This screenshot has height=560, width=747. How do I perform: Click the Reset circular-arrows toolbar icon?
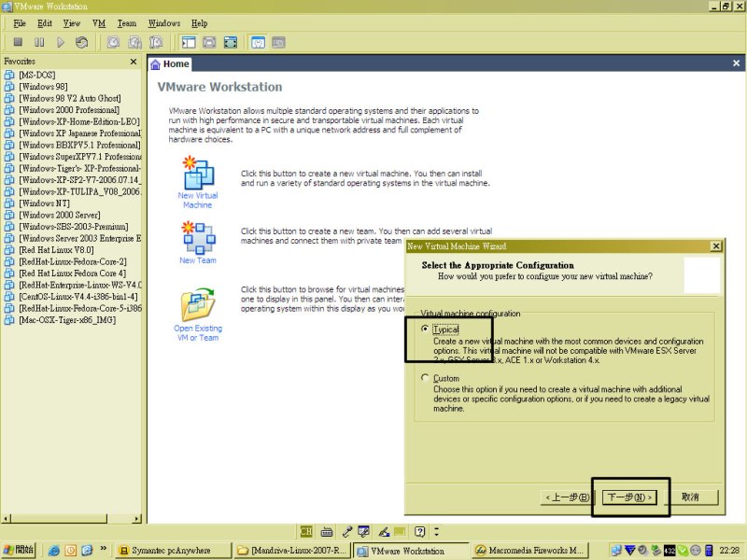tap(81, 42)
